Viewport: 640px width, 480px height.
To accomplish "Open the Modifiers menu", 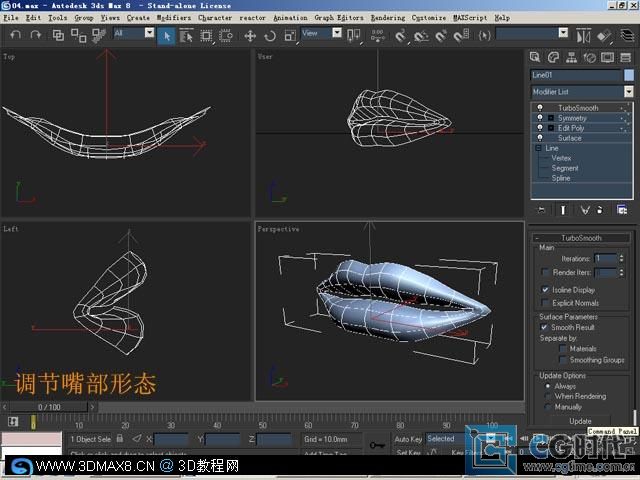I will point(174,18).
